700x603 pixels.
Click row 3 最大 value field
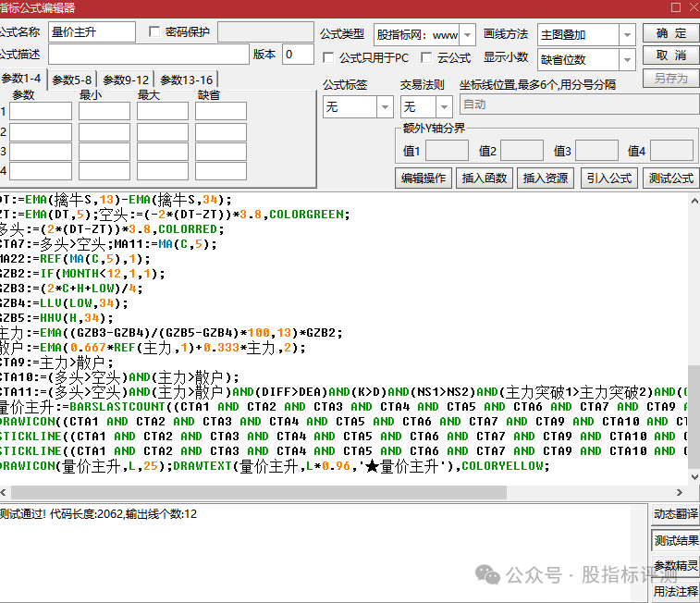[x=163, y=152]
